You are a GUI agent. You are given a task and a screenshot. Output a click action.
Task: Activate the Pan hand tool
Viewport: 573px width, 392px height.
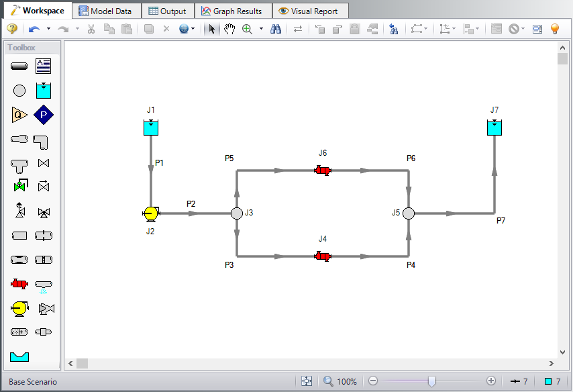(x=229, y=29)
